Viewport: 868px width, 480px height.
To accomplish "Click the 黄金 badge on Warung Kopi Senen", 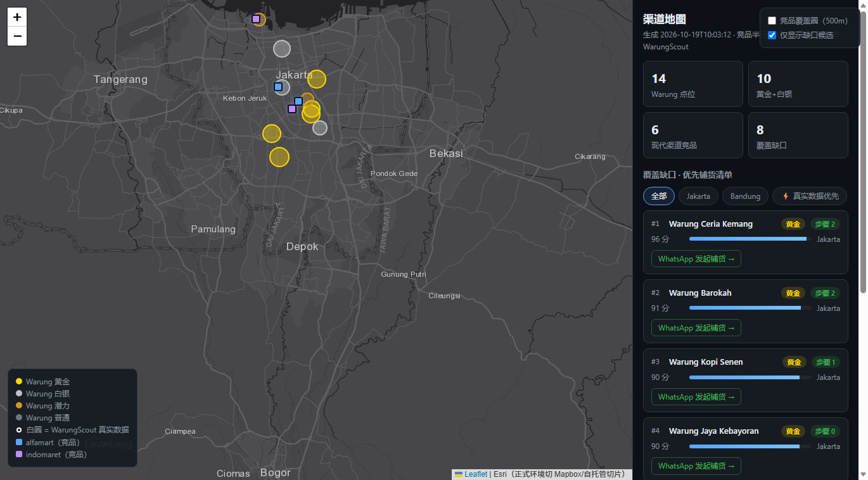I will click(793, 362).
